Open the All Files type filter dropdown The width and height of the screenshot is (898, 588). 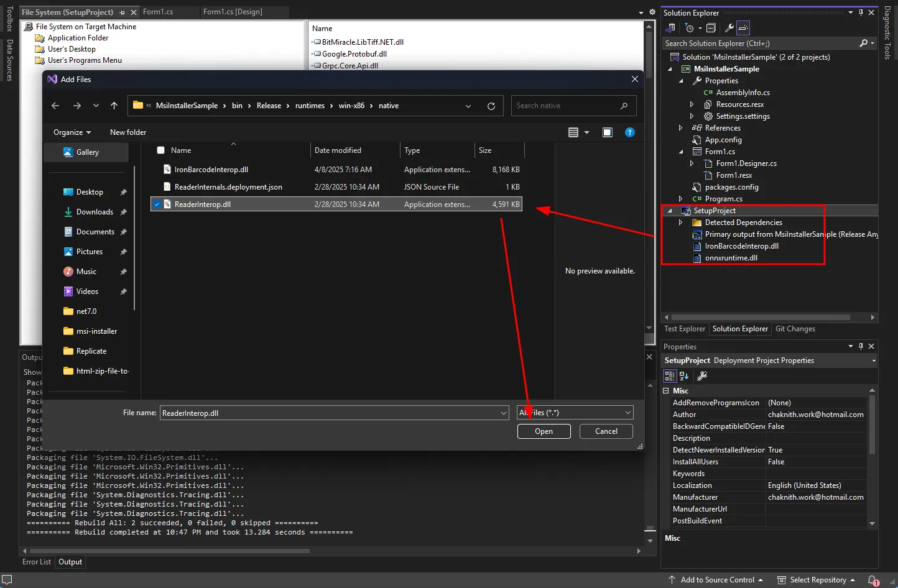click(575, 413)
